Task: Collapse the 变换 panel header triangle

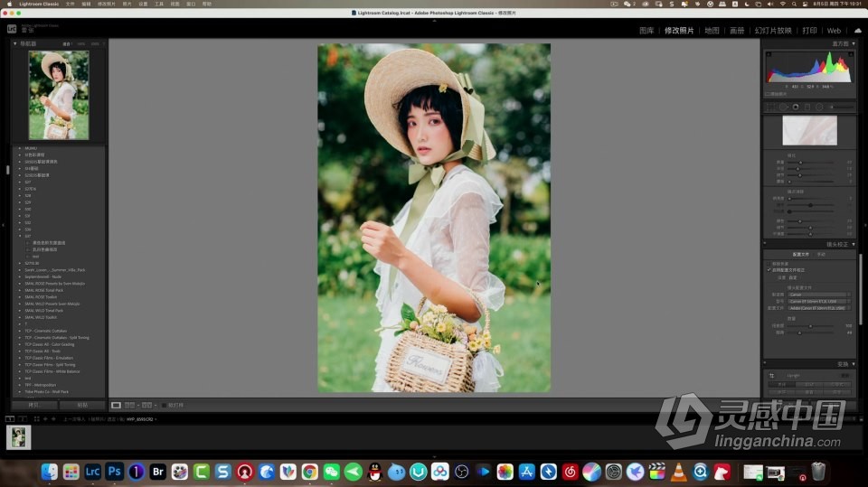Action: (x=854, y=364)
